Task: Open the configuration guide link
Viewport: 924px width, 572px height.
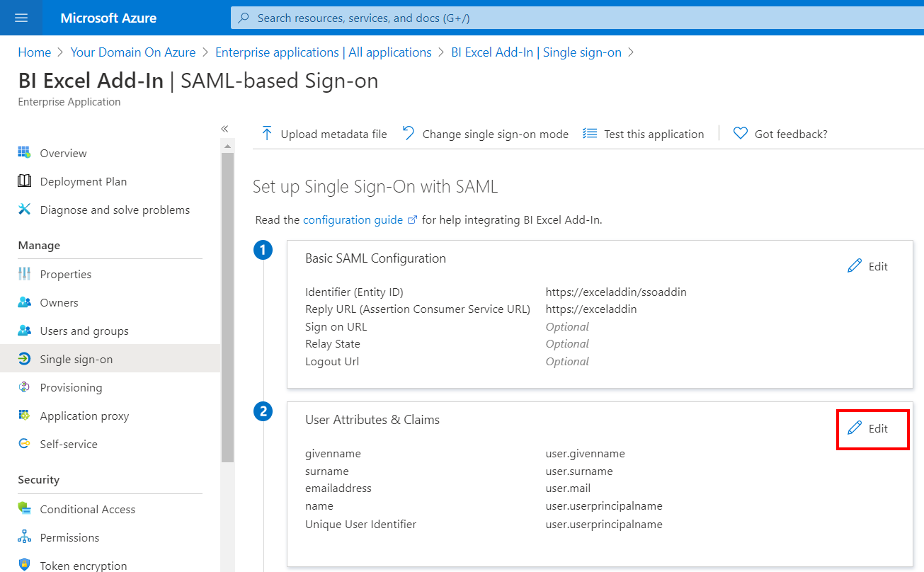Action: click(x=353, y=220)
